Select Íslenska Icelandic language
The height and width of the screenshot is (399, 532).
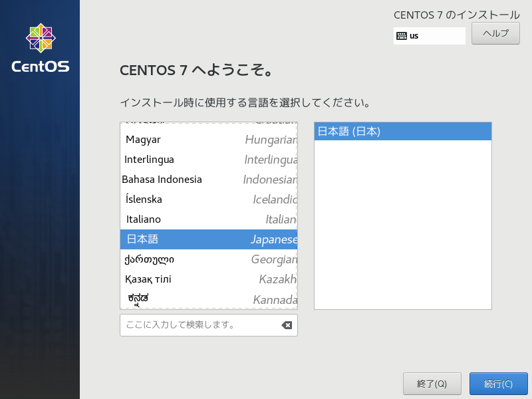(x=209, y=199)
